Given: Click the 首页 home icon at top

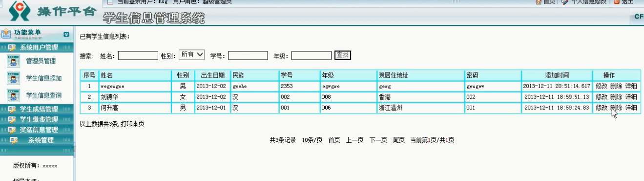Looking at the screenshot, I should tap(539, 2).
